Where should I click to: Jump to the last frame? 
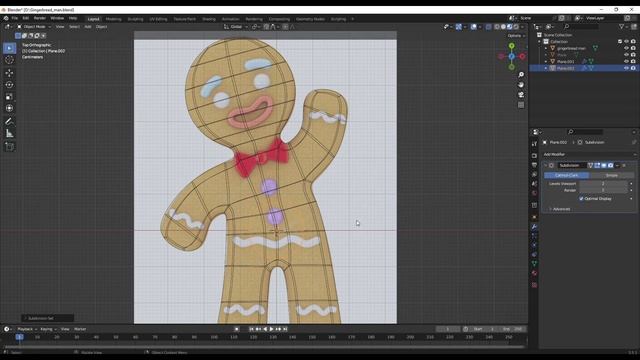[x=285, y=329]
